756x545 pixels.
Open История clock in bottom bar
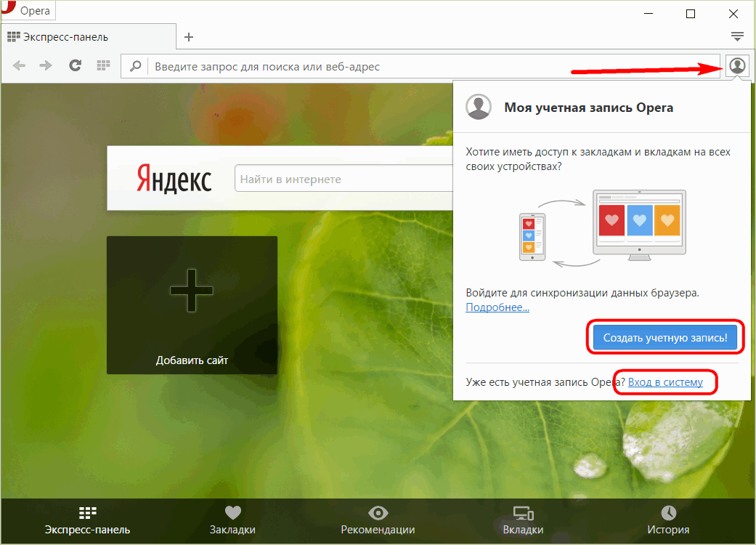click(668, 521)
